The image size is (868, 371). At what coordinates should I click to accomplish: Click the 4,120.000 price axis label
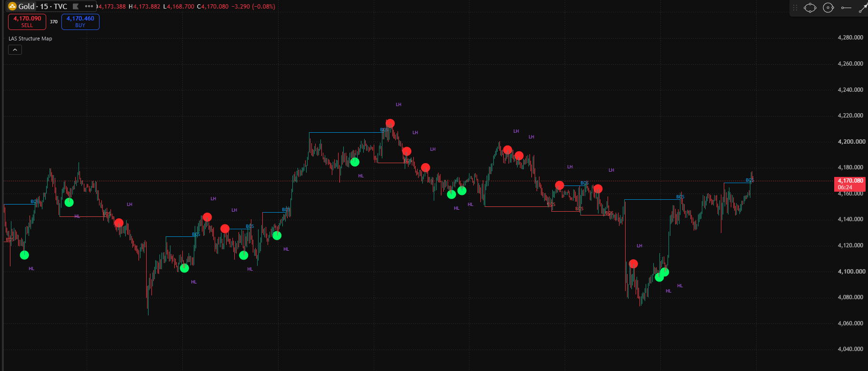[x=850, y=245]
